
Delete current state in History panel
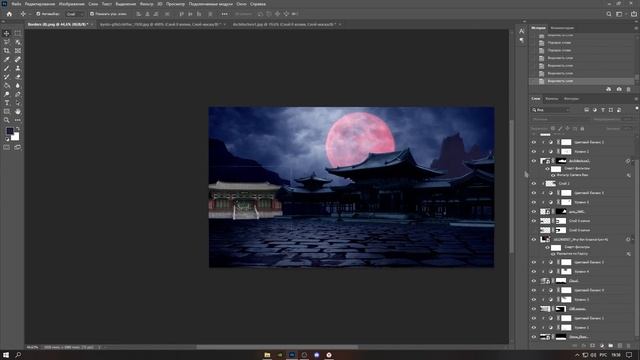click(629, 89)
